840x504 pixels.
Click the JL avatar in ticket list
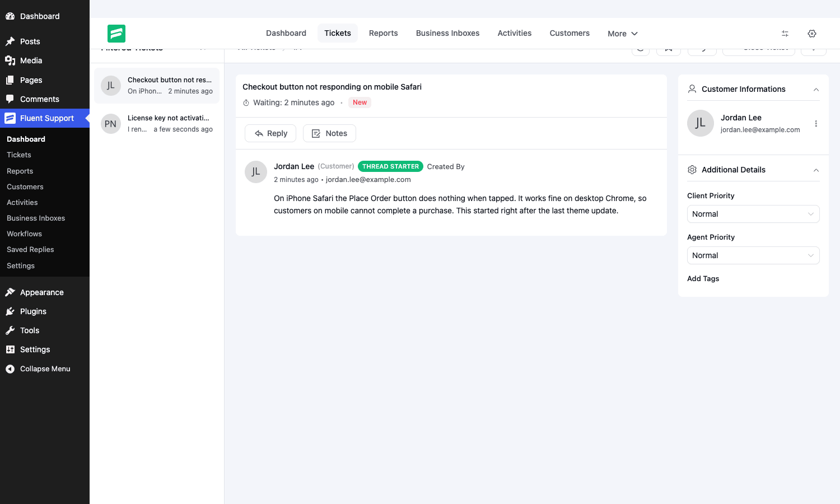coord(111,86)
